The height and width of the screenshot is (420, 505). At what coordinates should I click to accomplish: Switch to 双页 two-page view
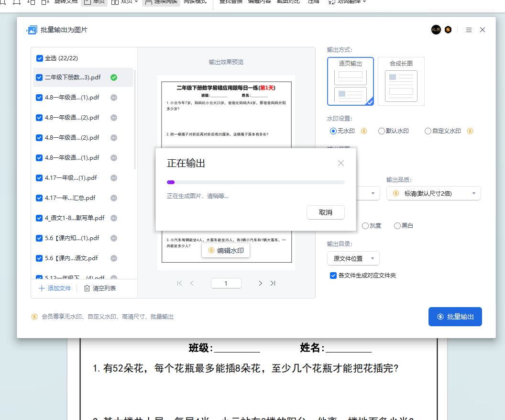[x=123, y=2]
